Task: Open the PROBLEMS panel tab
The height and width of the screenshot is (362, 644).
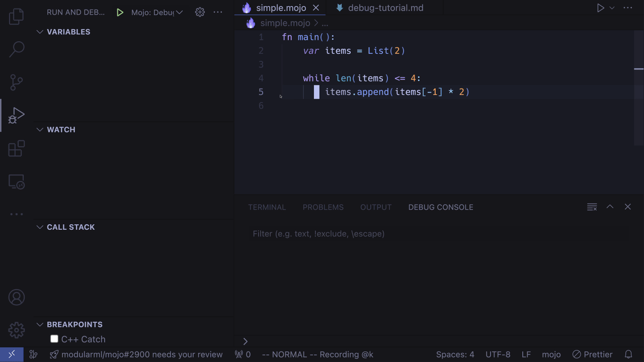Action: [x=323, y=207]
